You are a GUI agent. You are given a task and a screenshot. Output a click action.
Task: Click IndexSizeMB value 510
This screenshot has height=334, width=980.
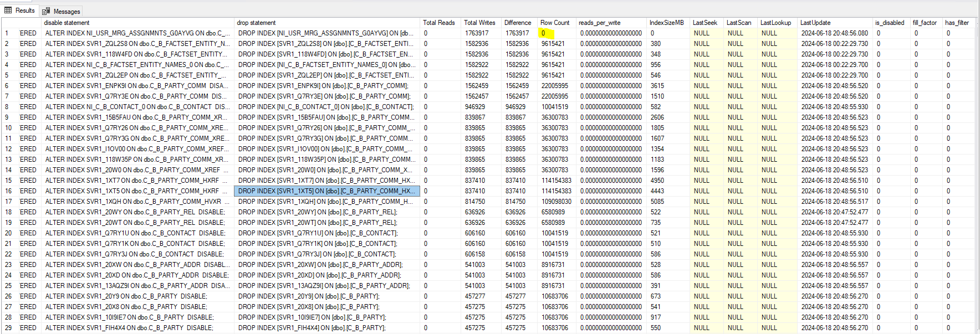[x=669, y=244]
